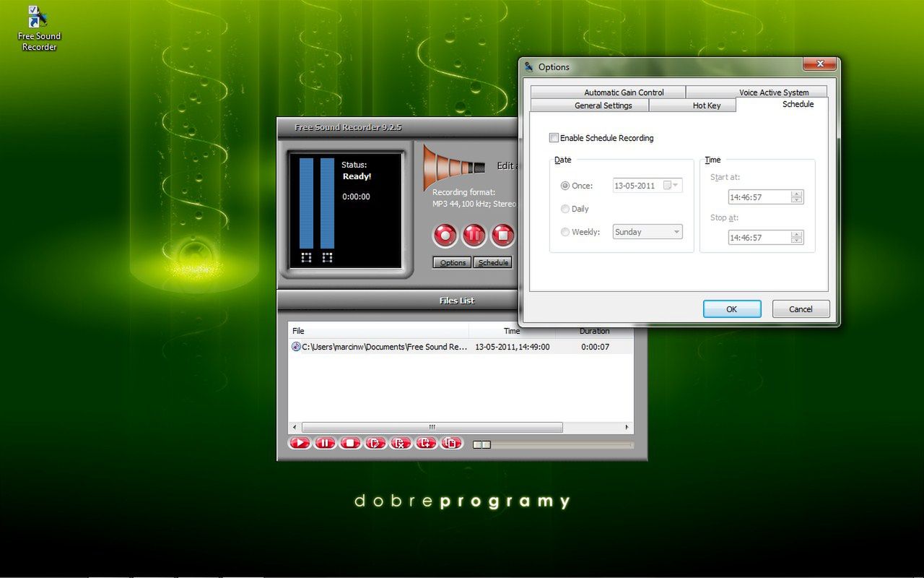Sort by Time column header
The height and width of the screenshot is (578, 924).
(512, 331)
